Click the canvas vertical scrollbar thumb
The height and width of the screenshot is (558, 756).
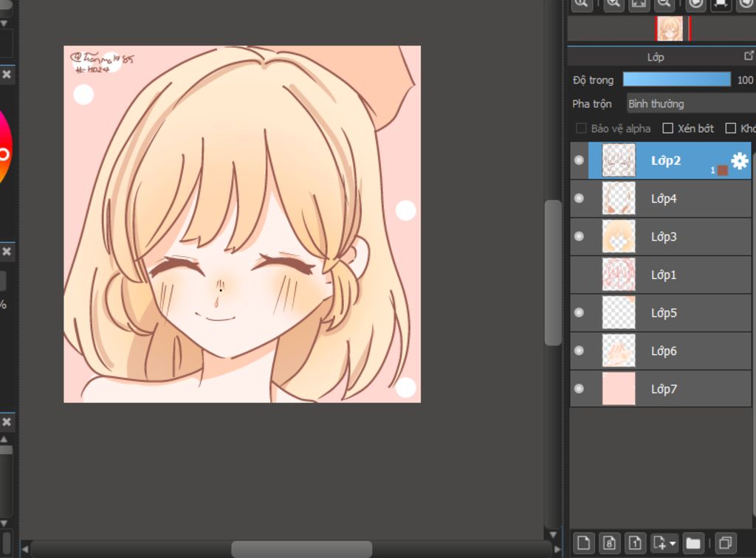[x=553, y=272]
